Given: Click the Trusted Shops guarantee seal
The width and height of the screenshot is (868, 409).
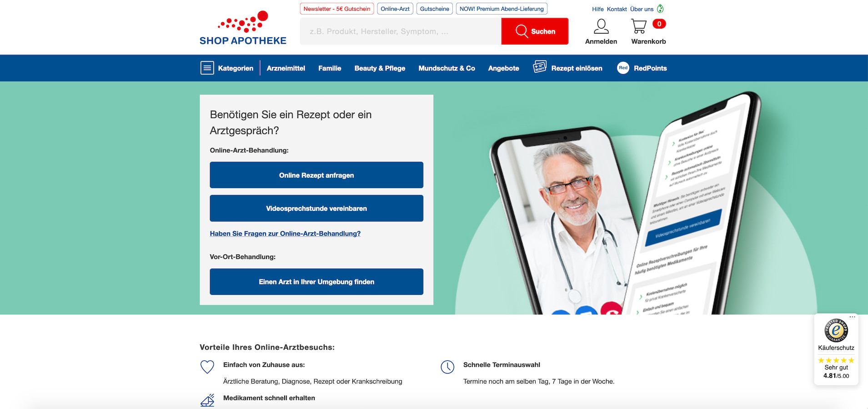Looking at the screenshot, I should (x=836, y=330).
